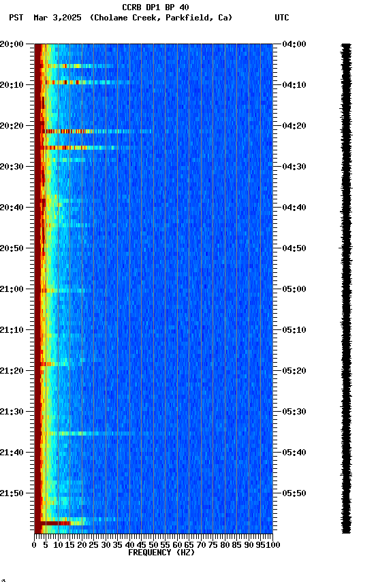Click the date label "Mar 3,2025"
Viewport: 376px width, 588px height.
[57, 18]
